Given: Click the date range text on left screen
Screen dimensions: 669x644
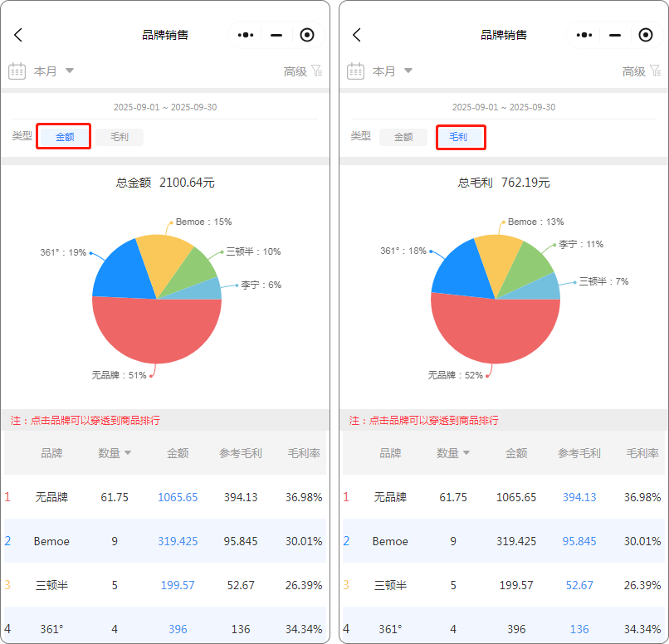Looking at the screenshot, I should [165, 107].
